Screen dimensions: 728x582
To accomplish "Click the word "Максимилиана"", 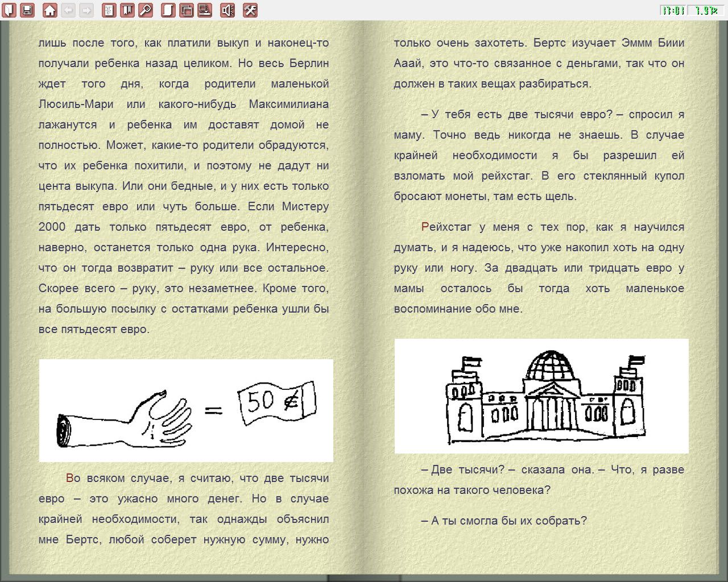I will coord(289,105).
